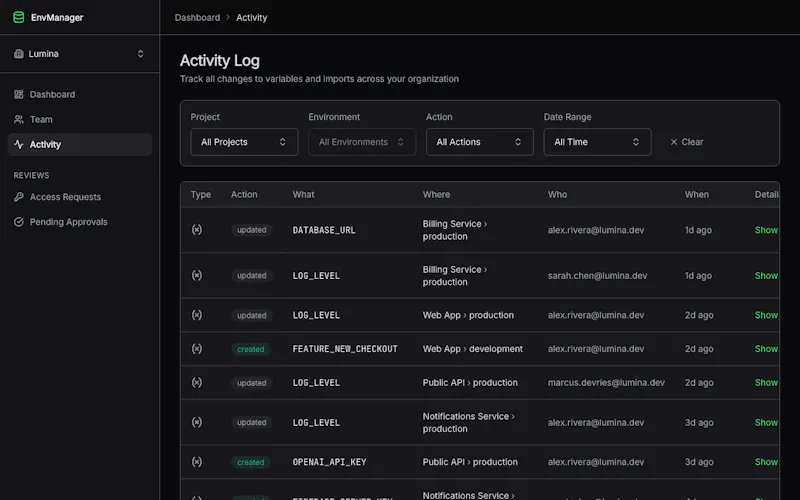Click Web App › development location cell
The image size is (800, 500).
tap(472, 349)
